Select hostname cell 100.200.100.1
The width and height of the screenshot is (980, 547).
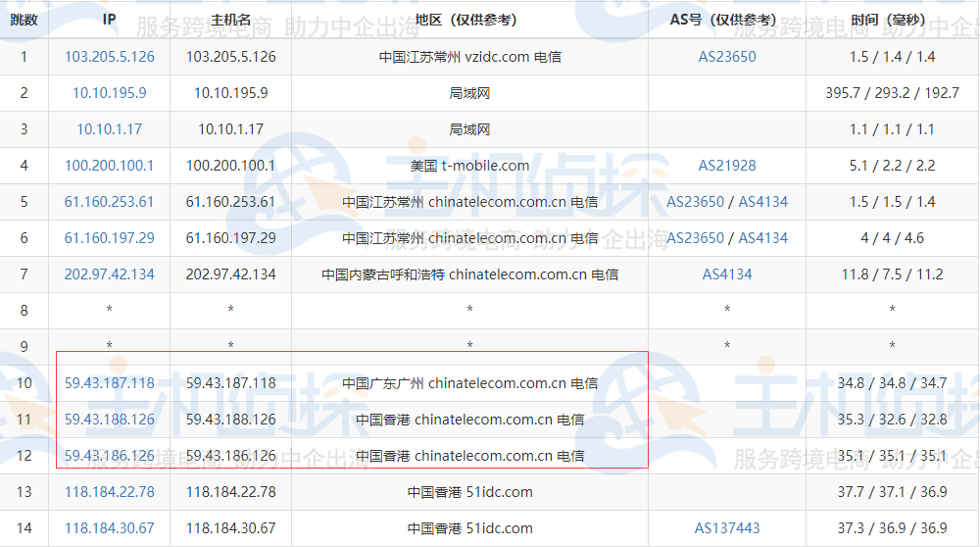230,166
